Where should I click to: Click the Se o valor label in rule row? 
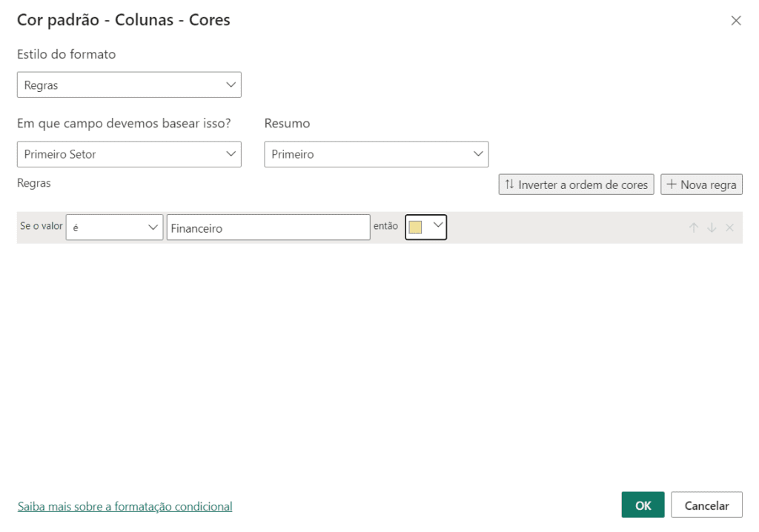pyautogui.click(x=41, y=227)
